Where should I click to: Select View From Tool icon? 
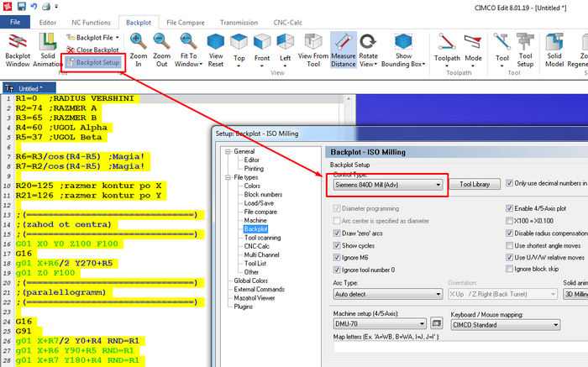[313, 49]
